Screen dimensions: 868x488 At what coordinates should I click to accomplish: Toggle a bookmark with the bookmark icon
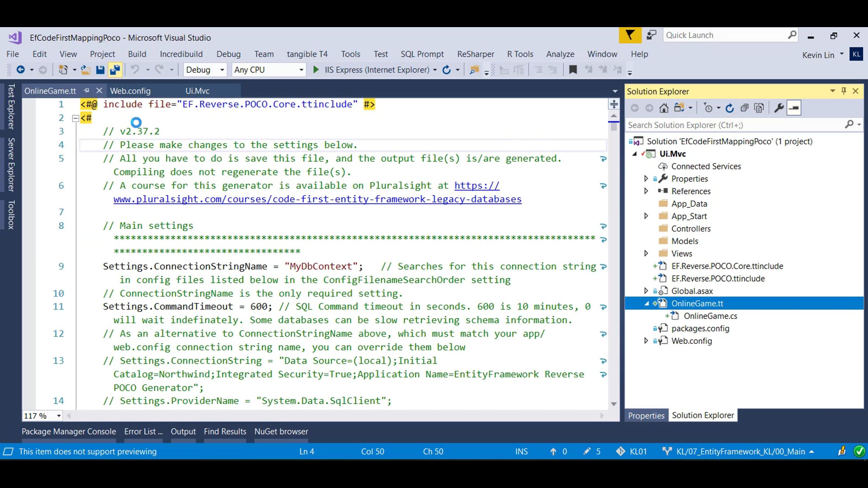click(x=573, y=70)
